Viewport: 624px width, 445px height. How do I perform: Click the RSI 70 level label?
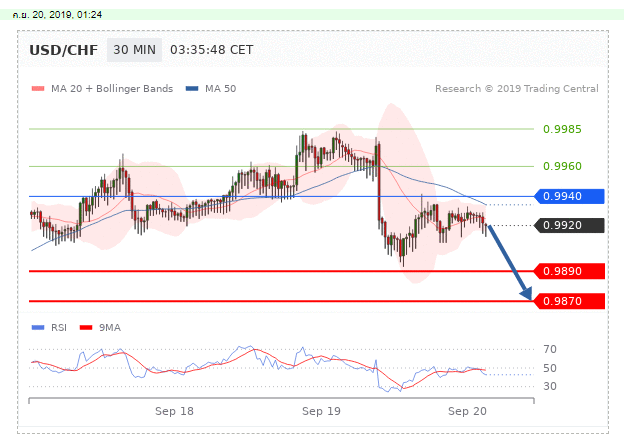(550, 349)
